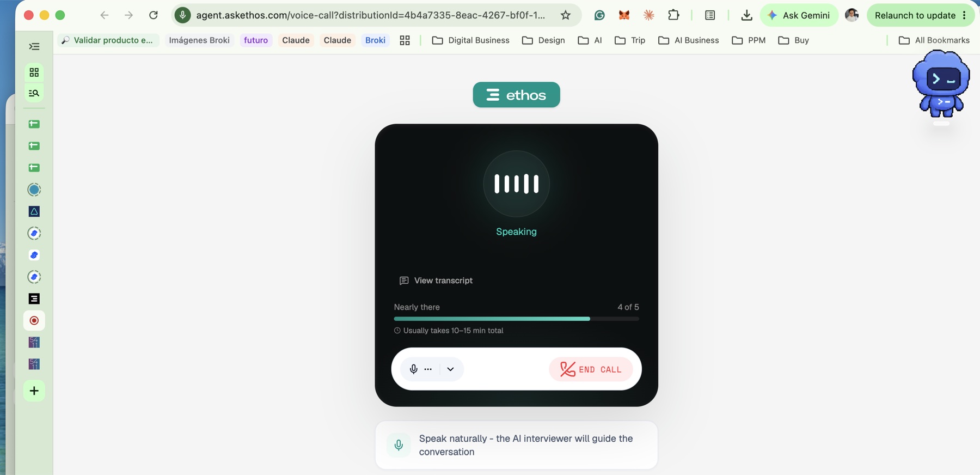Open Chrome three-dot menu in Relaunch pill

coord(964,15)
